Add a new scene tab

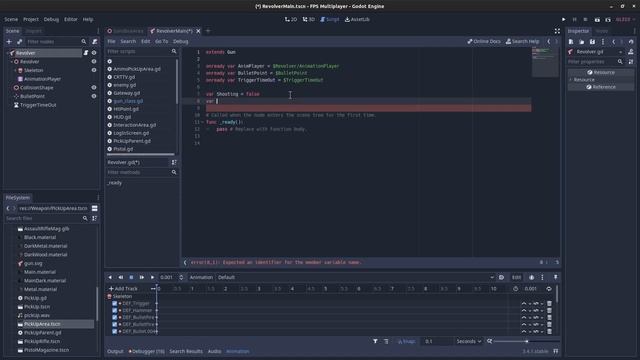pos(208,31)
